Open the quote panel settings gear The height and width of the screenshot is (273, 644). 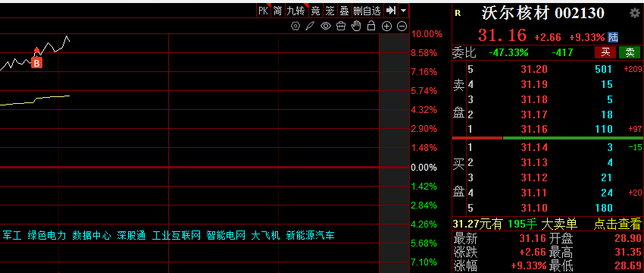[635, 13]
